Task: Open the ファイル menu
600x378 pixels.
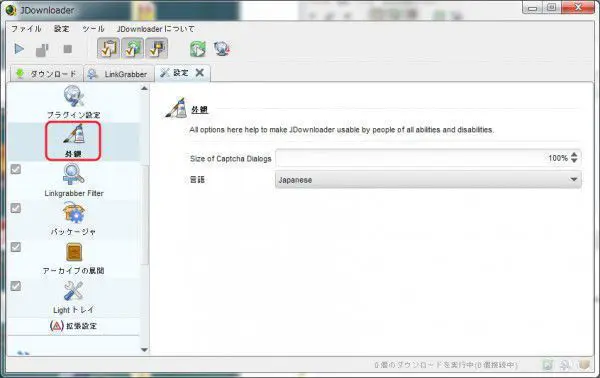Action: click(x=26, y=29)
